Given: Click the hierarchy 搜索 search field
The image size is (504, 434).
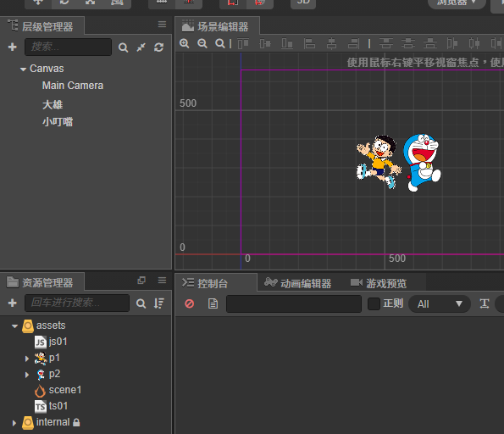Looking at the screenshot, I should [x=68, y=47].
